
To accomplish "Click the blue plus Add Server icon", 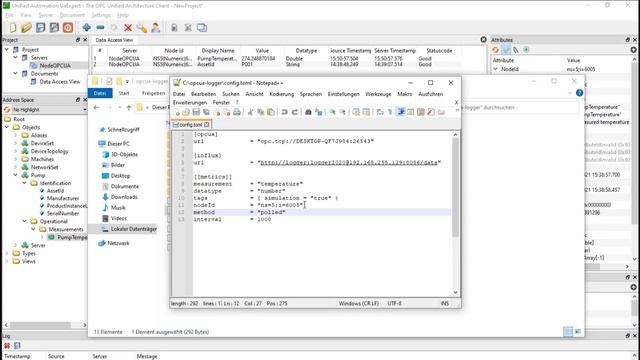I will click(x=87, y=28).
